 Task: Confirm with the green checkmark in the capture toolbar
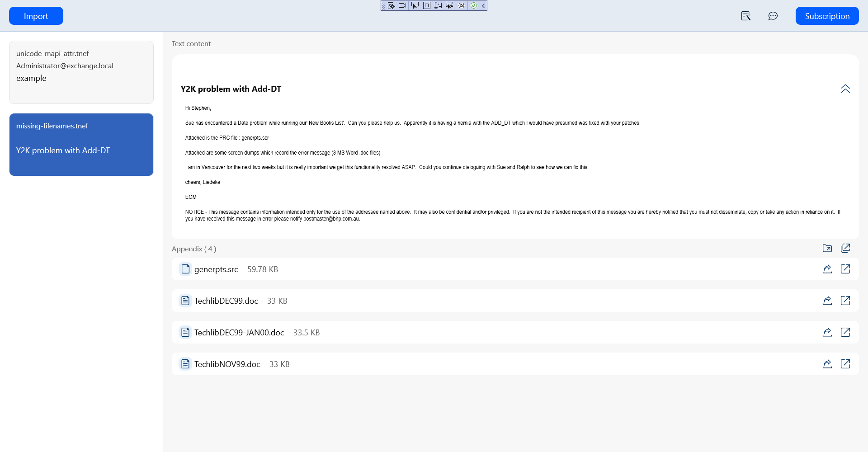474,5
